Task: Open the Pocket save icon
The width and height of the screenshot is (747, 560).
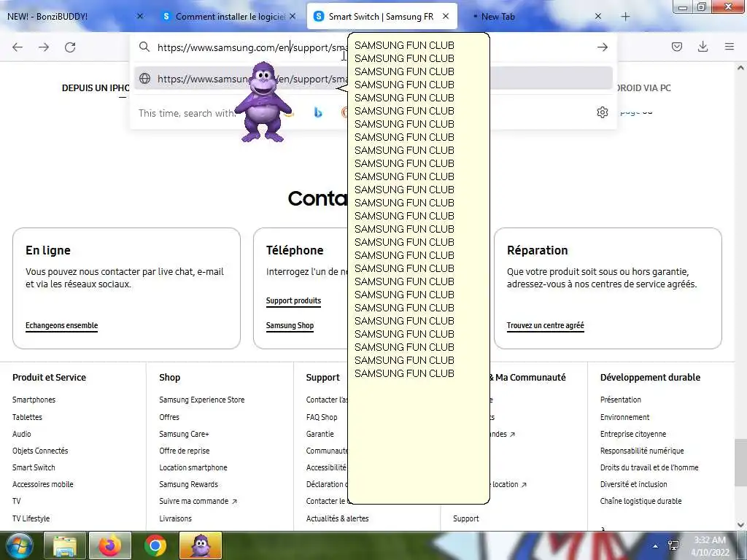Action: [x=676, y=47]
